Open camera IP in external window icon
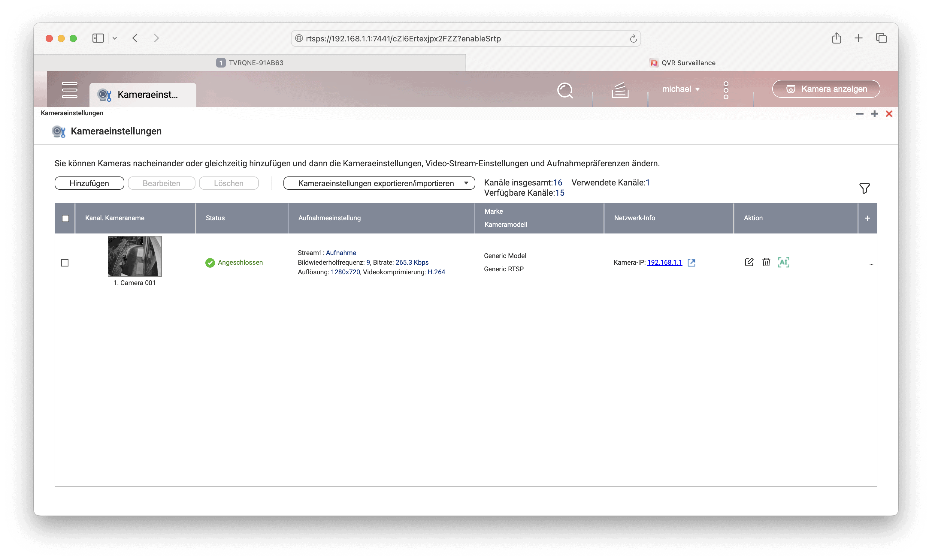Screen dimensions: 932x560 pyautogui.click(x=691, y=263)
